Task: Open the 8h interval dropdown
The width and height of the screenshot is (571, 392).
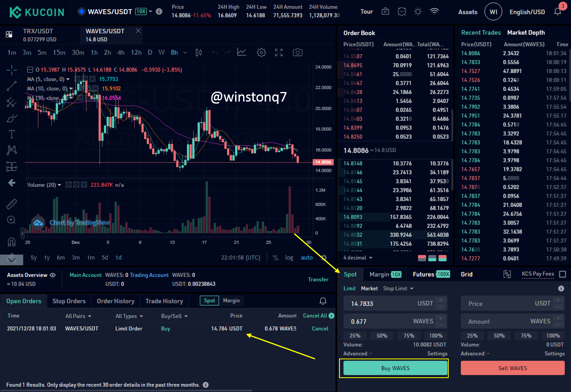Action: 186,53
